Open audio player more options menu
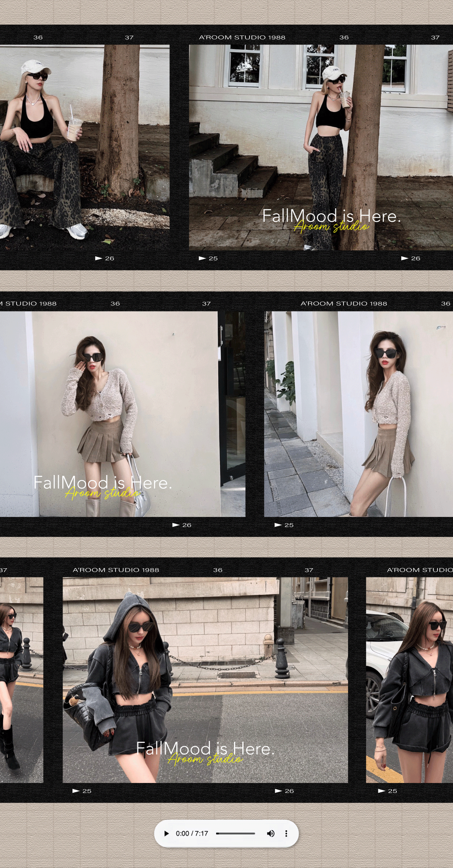 click(286, 833)
